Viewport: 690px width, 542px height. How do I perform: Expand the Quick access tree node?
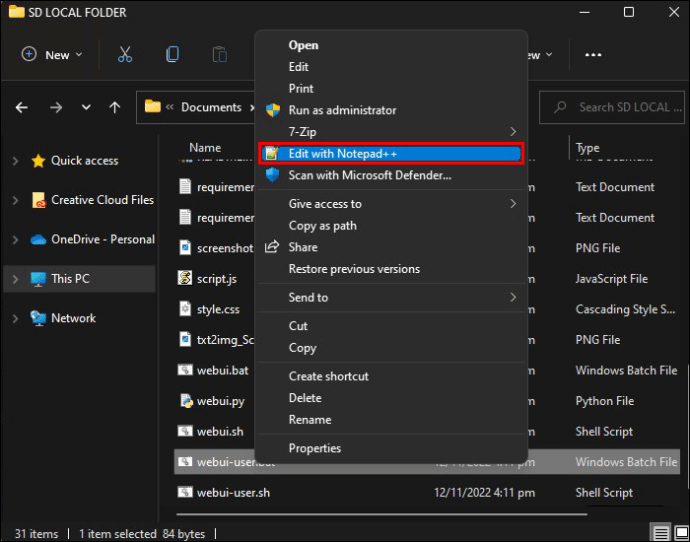pos(15,161)
